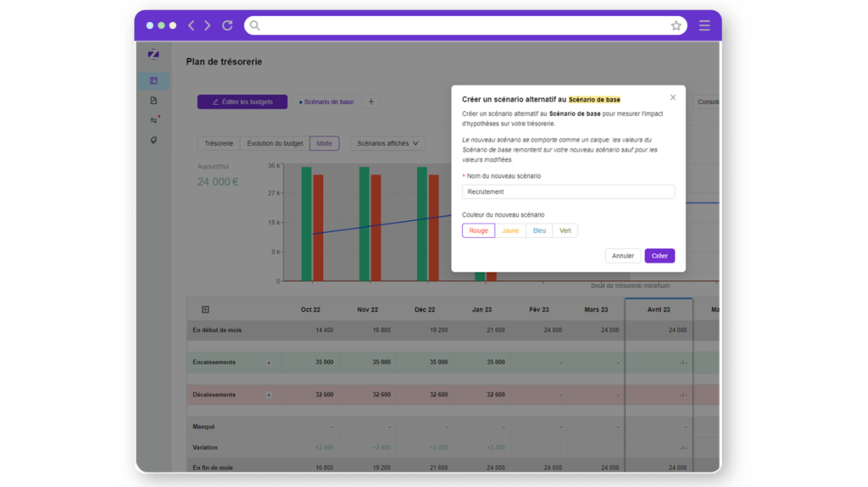Viewport: 868px width, 487px height.
Task: Click Seuil de trésorerie minimum label
Action: coord(630,285)
